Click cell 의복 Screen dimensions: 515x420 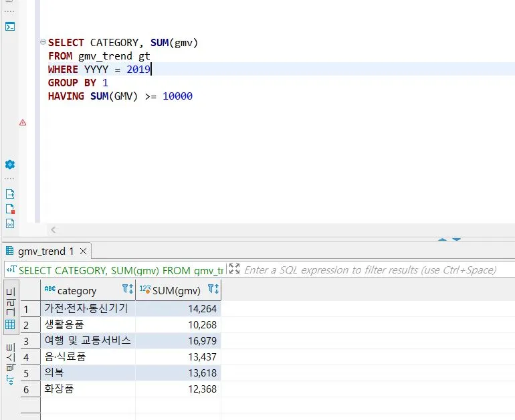point(88,373)
